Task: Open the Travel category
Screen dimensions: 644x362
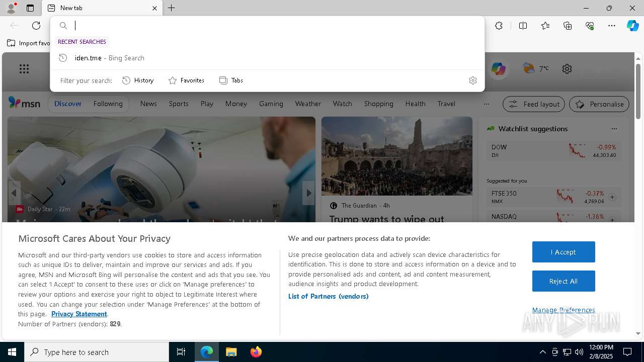Action: 446,104
